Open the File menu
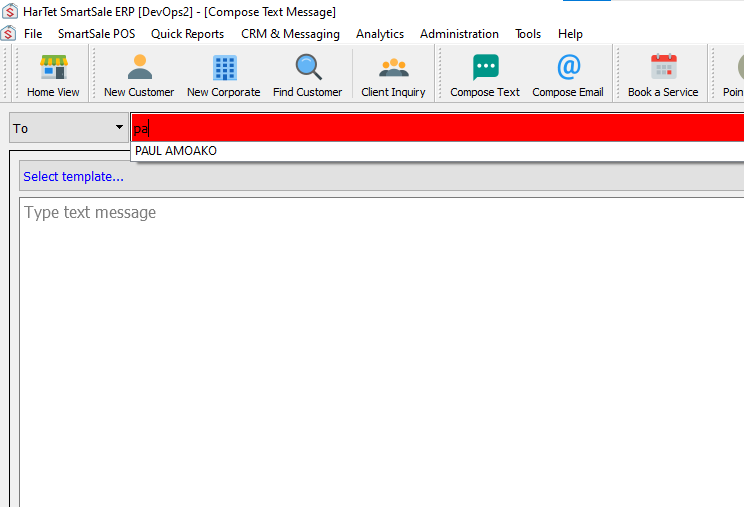The image size is (744, 507). (x=33, y=34)
